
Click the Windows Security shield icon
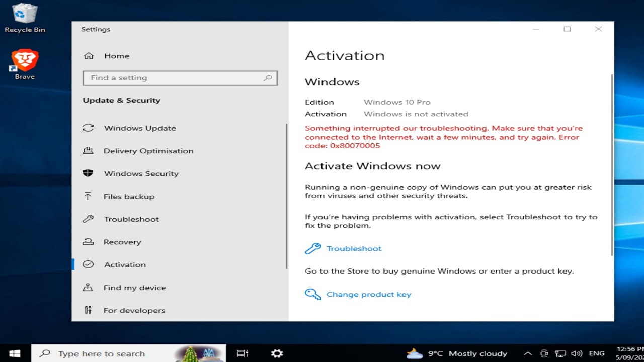point(88,173)
